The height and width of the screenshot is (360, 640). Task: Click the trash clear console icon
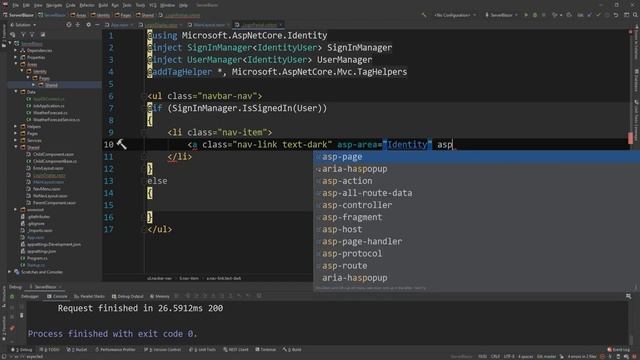click(x=22, y=316)
